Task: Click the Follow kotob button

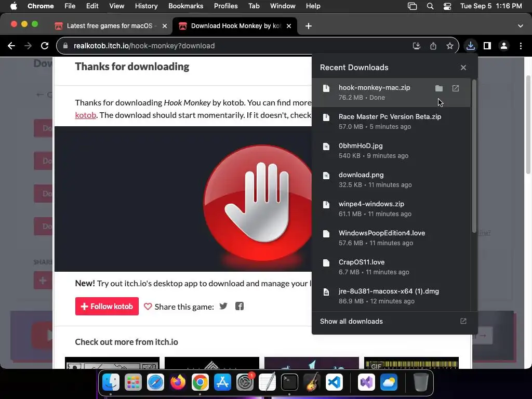Action: point(107,307)
